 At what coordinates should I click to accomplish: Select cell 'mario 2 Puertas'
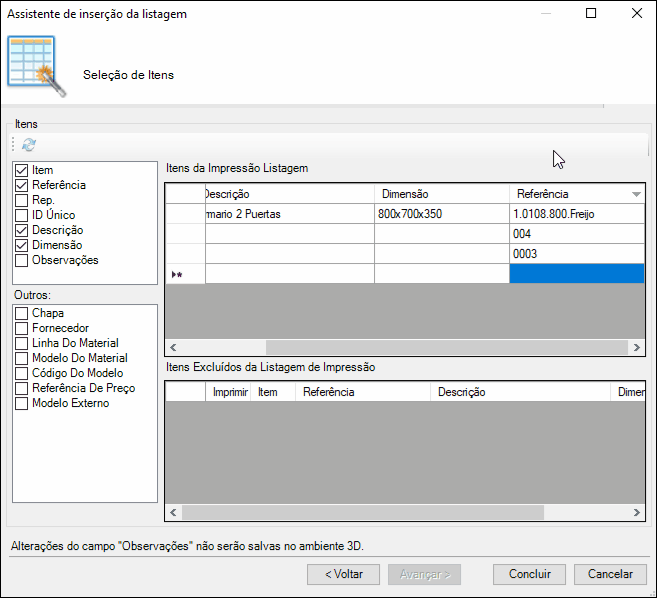tap(290, 214)
